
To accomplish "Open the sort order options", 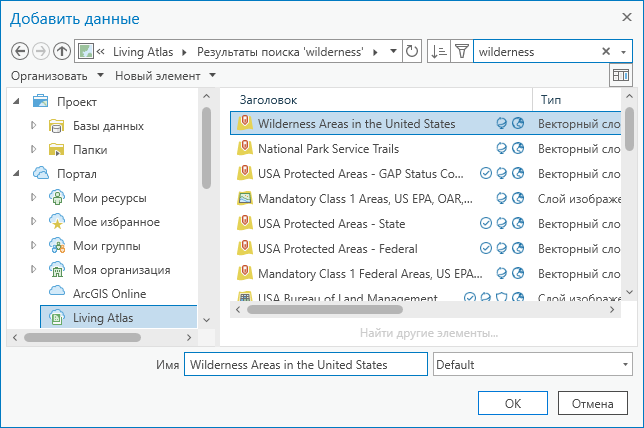I will coord(438,51).
